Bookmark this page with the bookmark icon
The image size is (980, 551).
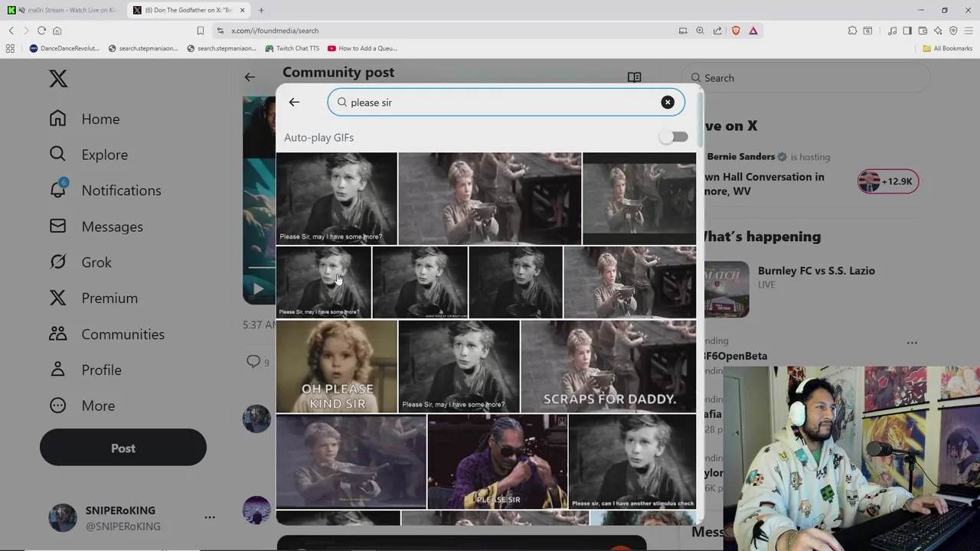click(200, 31)
